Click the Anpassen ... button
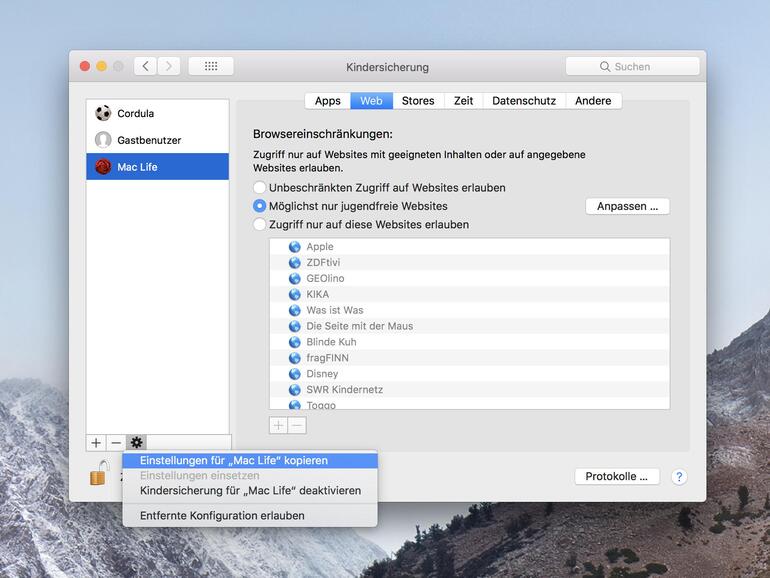This screenshot has width=770, height=578. [x=627, y=206]
